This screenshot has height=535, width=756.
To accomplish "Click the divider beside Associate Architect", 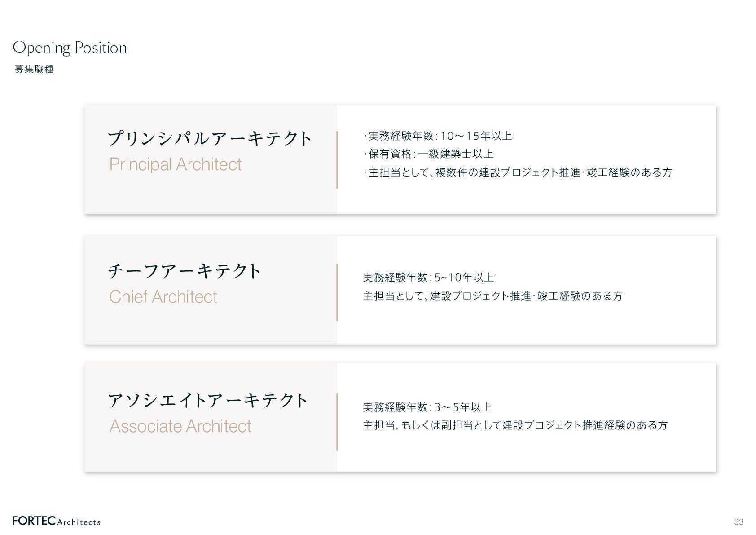I will (337, 422).
